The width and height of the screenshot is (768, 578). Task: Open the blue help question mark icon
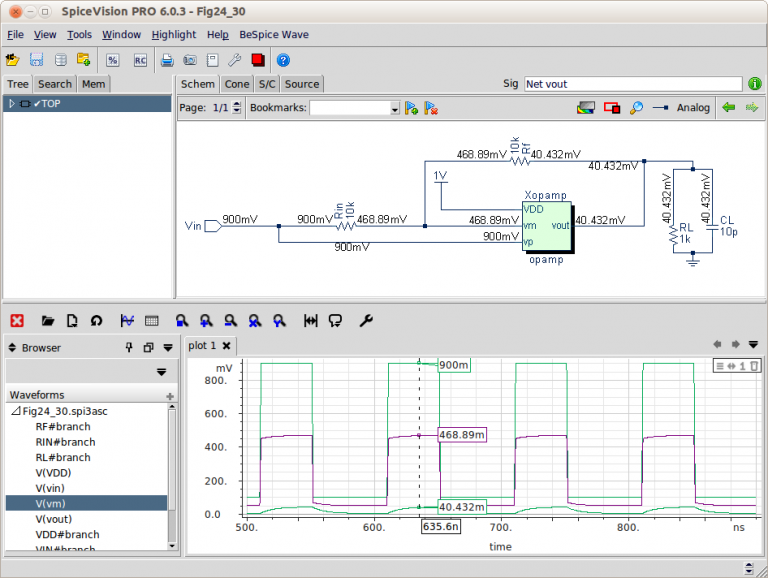point(283,60)
